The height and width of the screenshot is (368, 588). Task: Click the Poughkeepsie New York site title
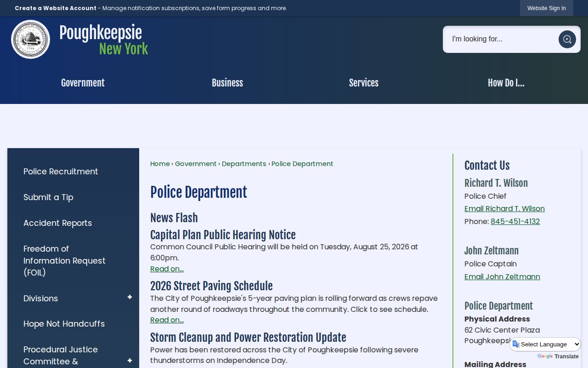point(103,40)
